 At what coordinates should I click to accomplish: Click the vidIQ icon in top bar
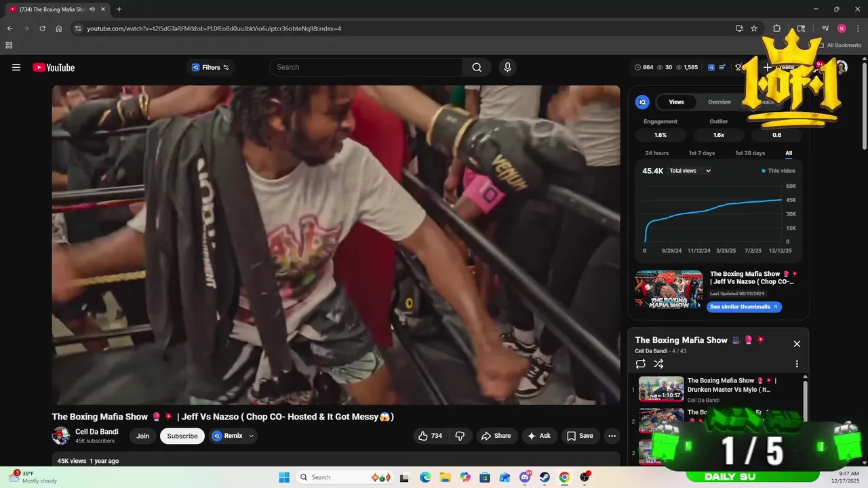pos(711,67)
